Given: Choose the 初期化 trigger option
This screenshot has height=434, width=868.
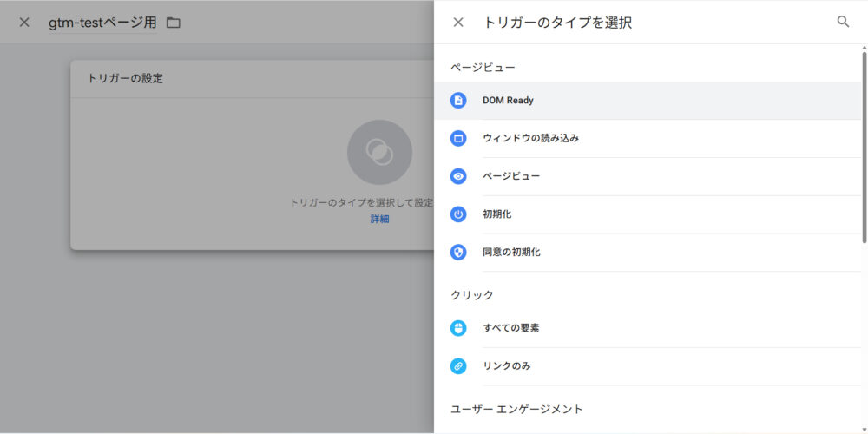Looking at the screenshot, I should 497,214.
